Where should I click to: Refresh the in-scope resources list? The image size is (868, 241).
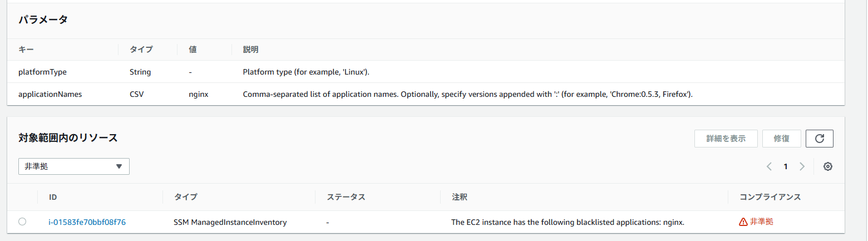(819, 139)
